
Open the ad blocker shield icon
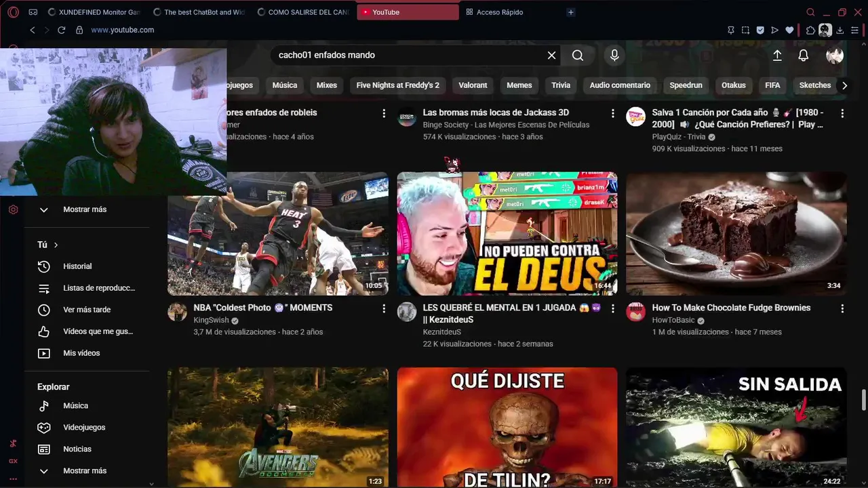tap(760, 30)
